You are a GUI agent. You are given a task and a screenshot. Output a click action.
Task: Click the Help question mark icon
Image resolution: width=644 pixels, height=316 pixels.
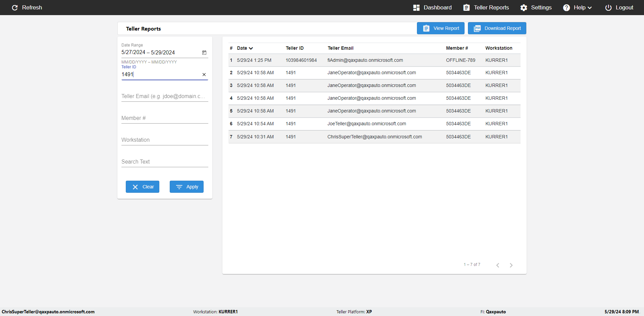tap(566, 8)
